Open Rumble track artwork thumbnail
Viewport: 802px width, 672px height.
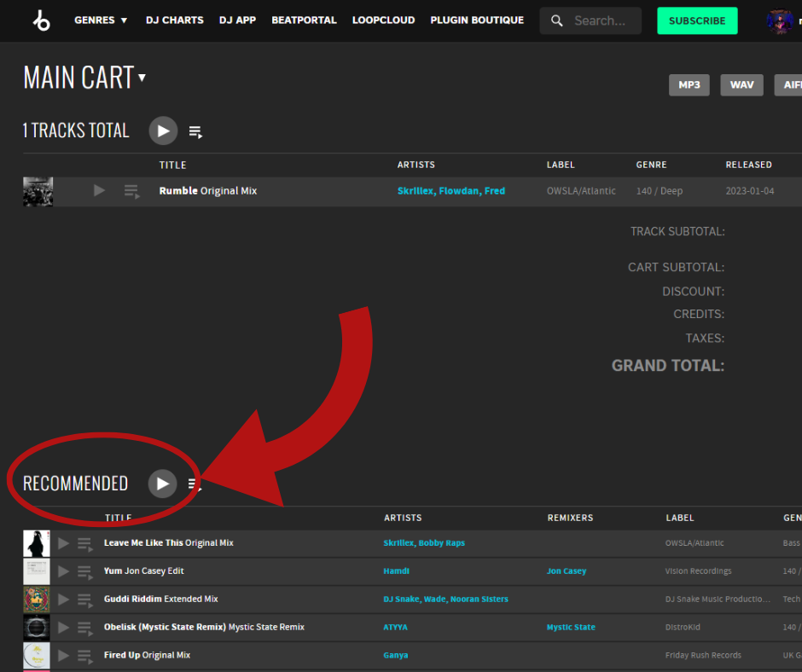[x=38, y=192]
